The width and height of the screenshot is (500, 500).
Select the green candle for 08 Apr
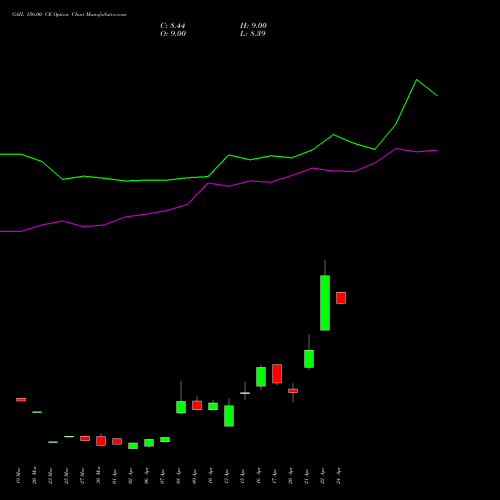pyautogui.click(x=181, y=407)
